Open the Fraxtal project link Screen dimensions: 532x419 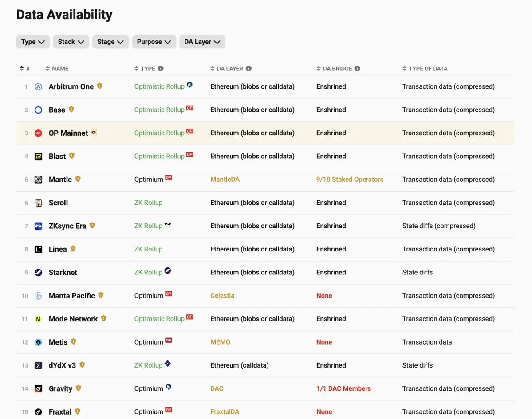pos(60,411)
